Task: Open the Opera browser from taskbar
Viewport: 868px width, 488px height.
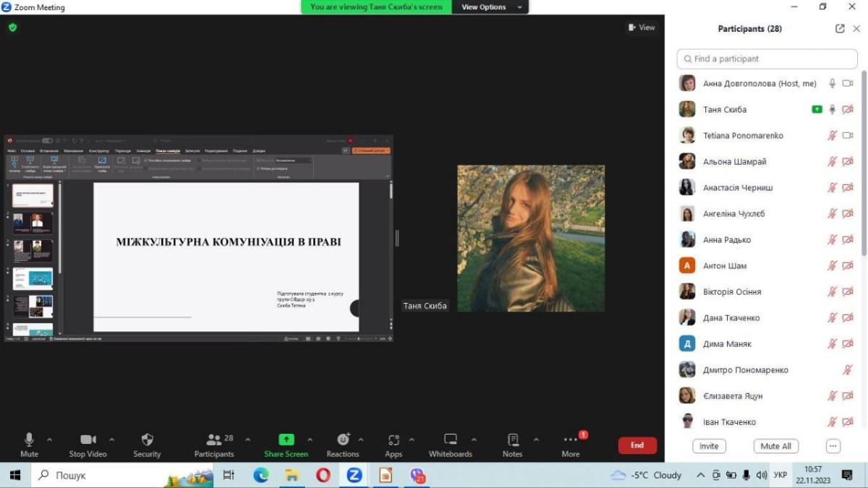Action: click(323, 475)
